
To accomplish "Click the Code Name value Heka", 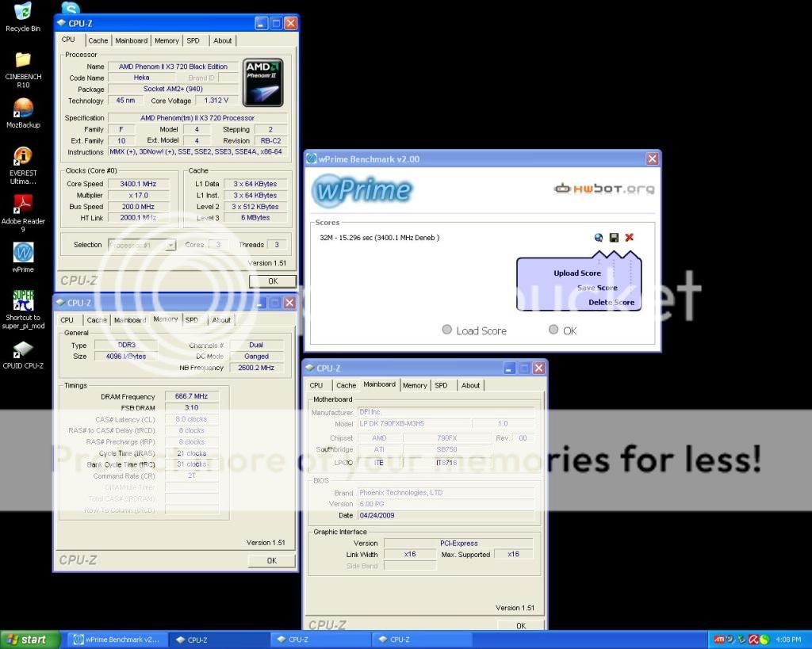I will tap(141, 78).
